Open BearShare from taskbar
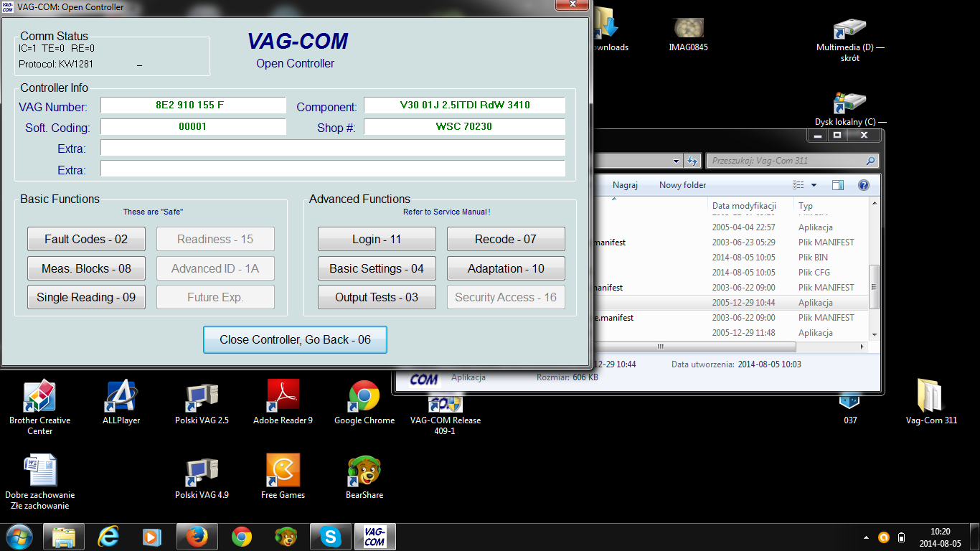 [286, 537]
